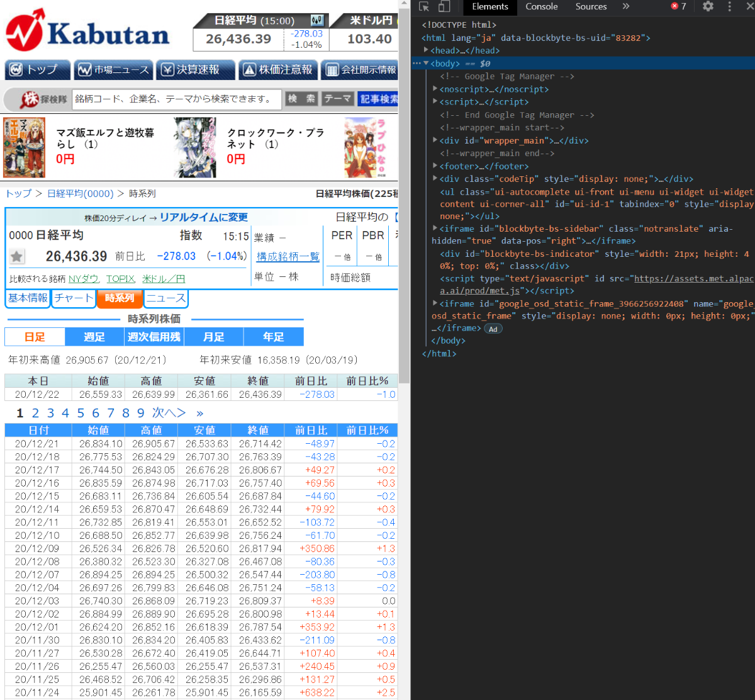Select the 月足 period tab
755x700 pixels.
click(x=214, y=337)
